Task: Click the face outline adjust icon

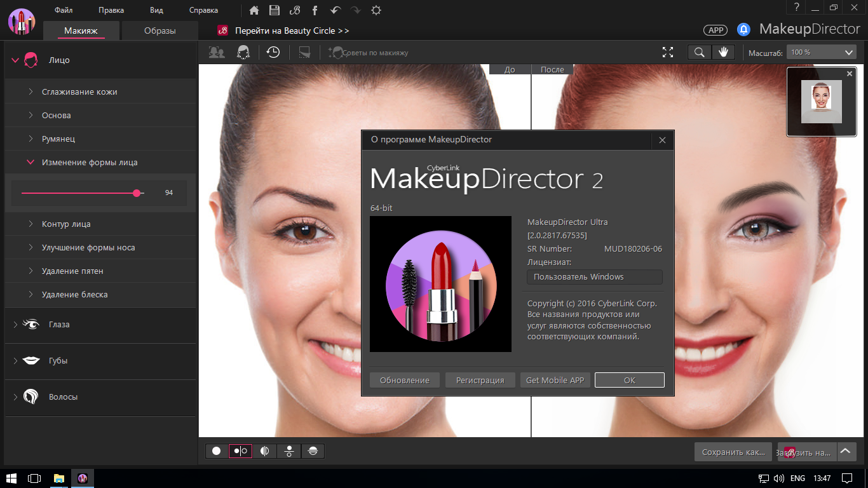Action: (243, 52)
